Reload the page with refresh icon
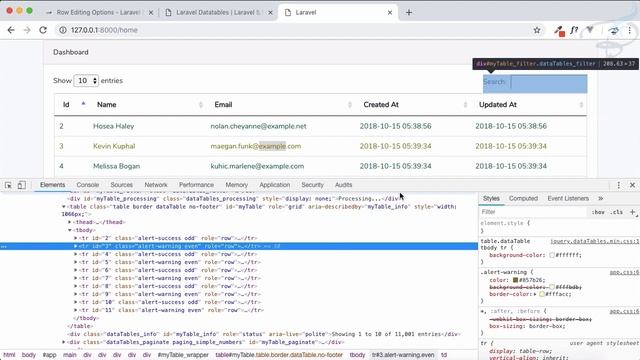Screen dimensions: 640x360 tap(43, 30)
